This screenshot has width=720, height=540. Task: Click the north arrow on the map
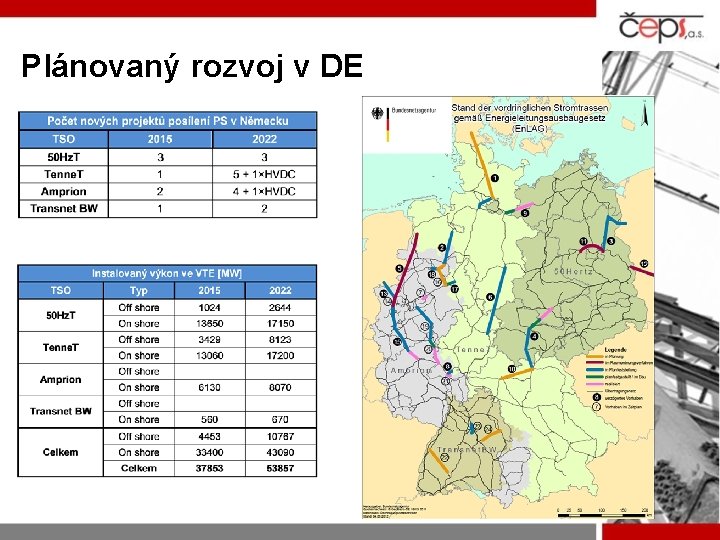(645, 114)
